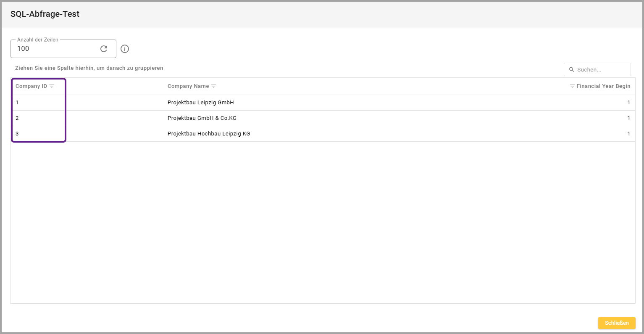
Task: Select the Projektbau Leipzig GmbH cell
Action: pyautogui.click(x=200, y=103)
